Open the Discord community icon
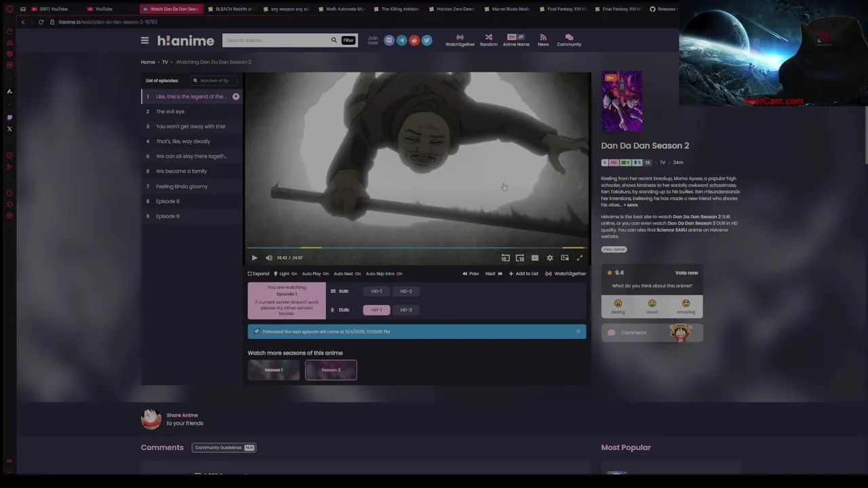868x488 pixels. (389, 41)
